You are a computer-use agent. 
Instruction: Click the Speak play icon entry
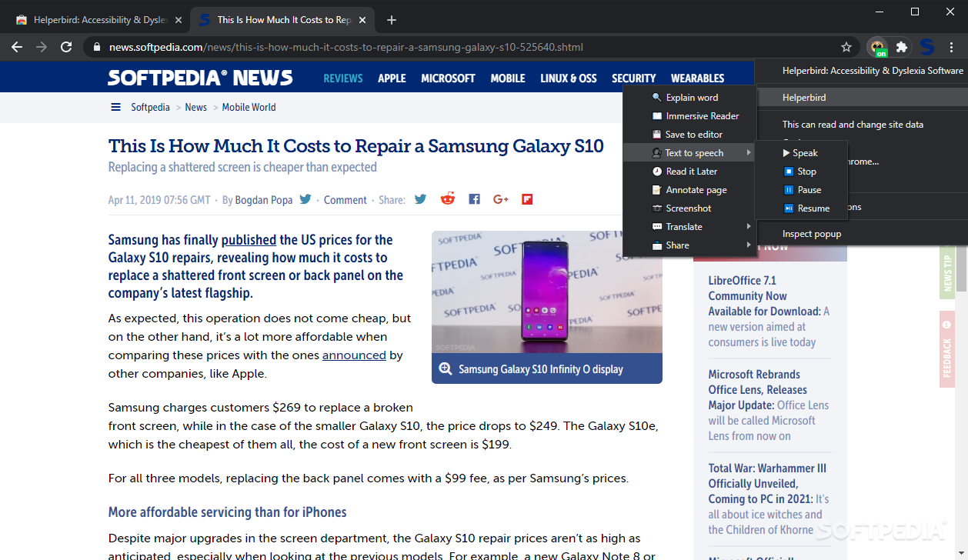pos(800,153)
